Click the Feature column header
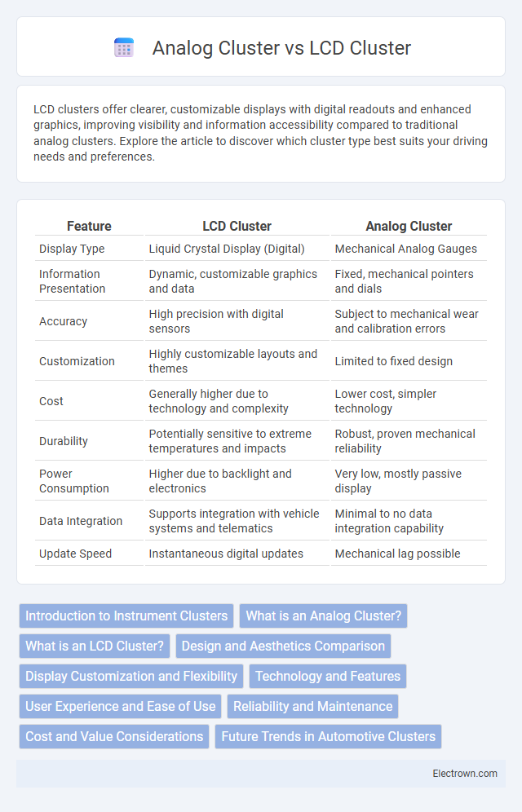522x812 pixels. point(89,227)
